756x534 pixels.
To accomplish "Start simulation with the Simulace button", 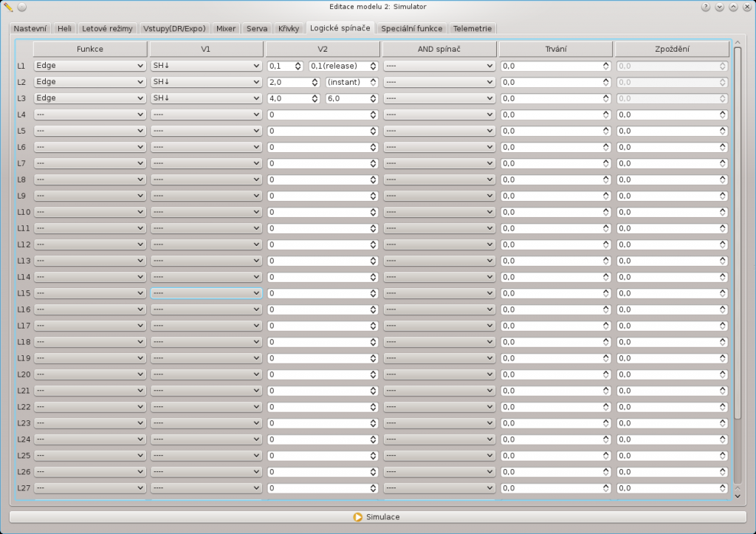I will (x=377, y=517).
